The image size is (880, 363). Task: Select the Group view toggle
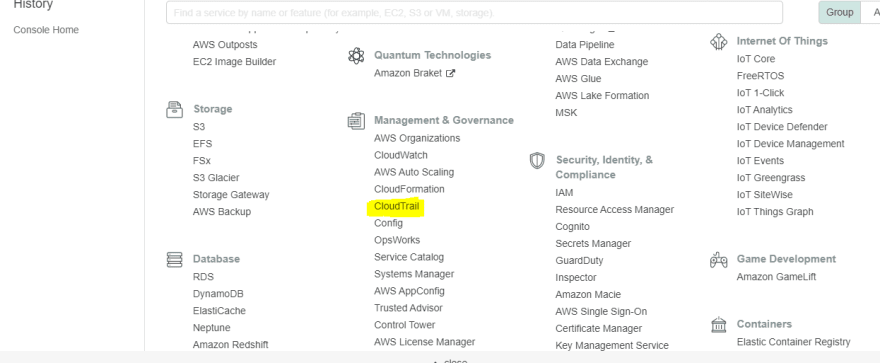pos(840,12)
